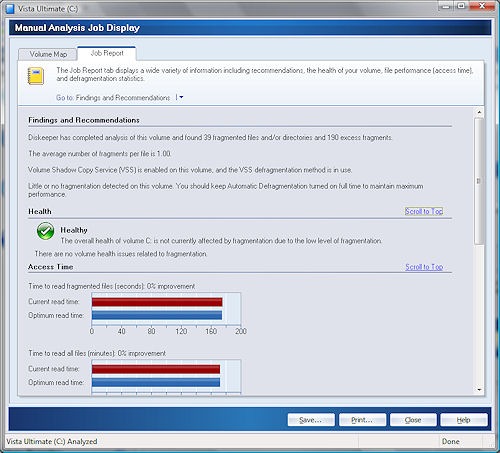Click the red Current read time bar for all files

point(156,369)
